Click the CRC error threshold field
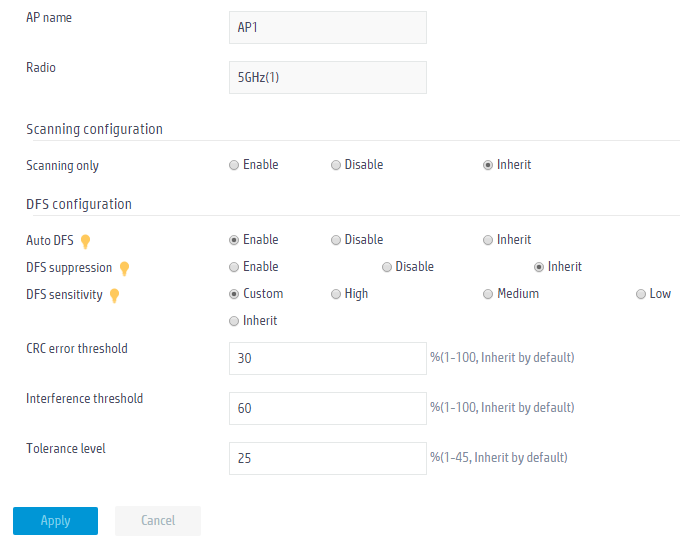This screenshot has width=685, height=545. 328,359
